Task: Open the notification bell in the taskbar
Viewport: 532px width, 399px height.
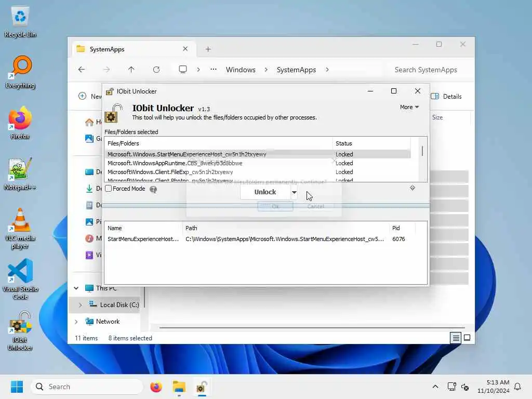Action: [x=518, y=387]
